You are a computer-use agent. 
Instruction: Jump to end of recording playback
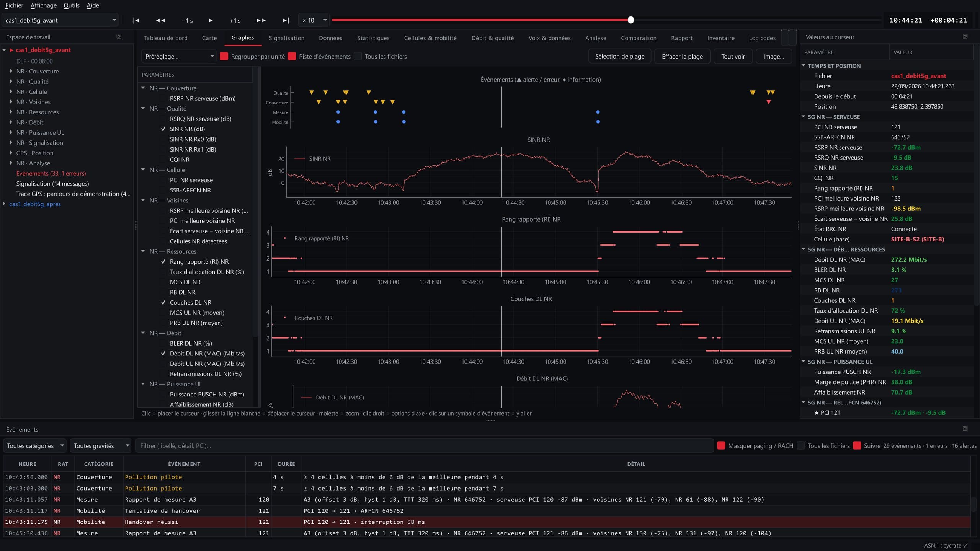click(286, 20)
